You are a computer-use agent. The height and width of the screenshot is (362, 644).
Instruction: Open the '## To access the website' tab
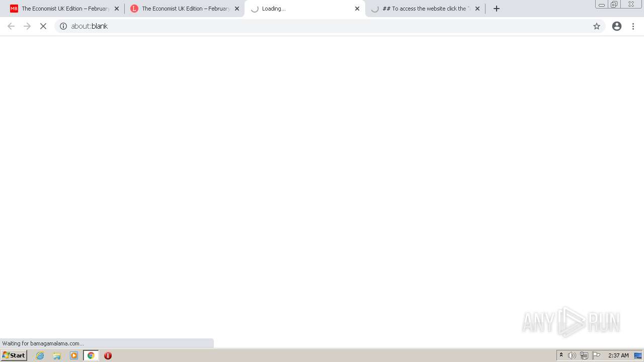click(426, 9)
